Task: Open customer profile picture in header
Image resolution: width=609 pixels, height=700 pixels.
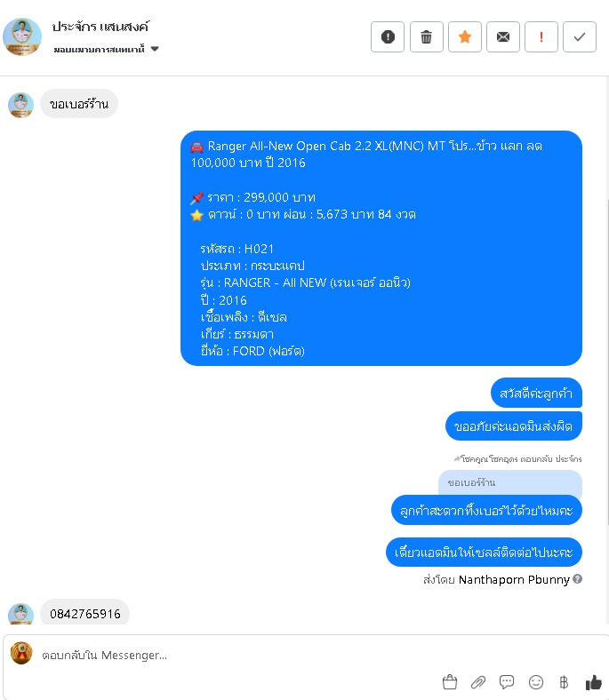Action: (x=22, y=36)
